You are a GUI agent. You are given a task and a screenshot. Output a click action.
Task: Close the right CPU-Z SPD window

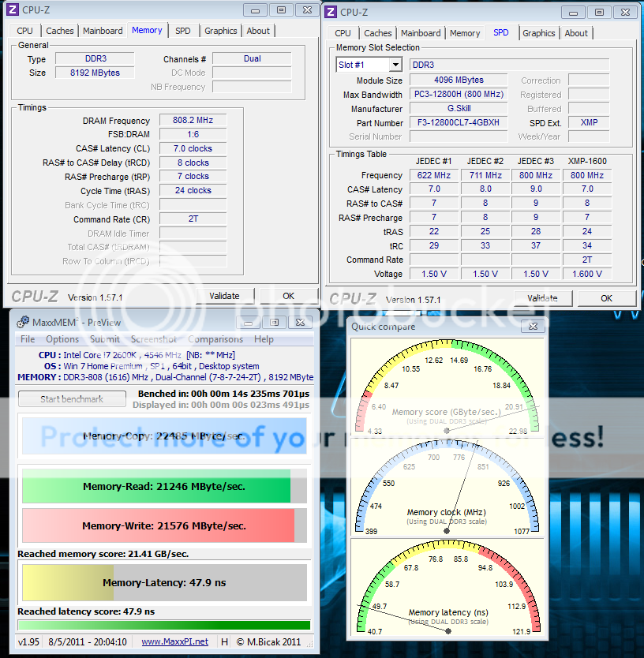click(625, 13)
